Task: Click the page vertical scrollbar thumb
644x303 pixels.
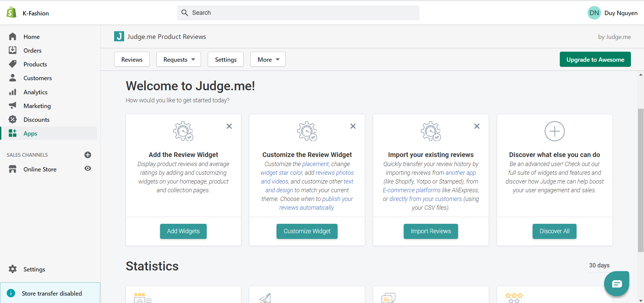Action: [641, 180]
